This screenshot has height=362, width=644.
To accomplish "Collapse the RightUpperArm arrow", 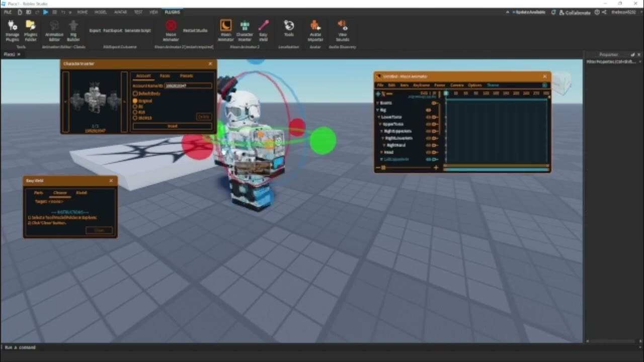I will click(x=382, y=131).
